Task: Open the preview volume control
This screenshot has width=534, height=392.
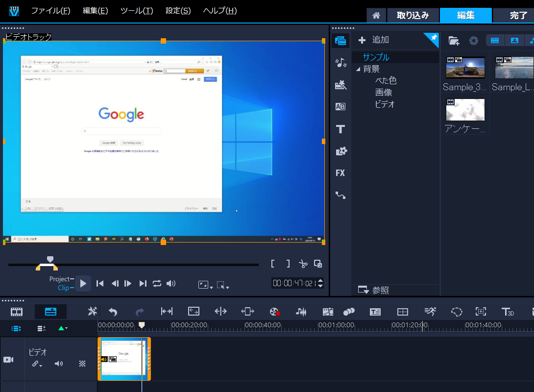Action: (x=171, y=283)
